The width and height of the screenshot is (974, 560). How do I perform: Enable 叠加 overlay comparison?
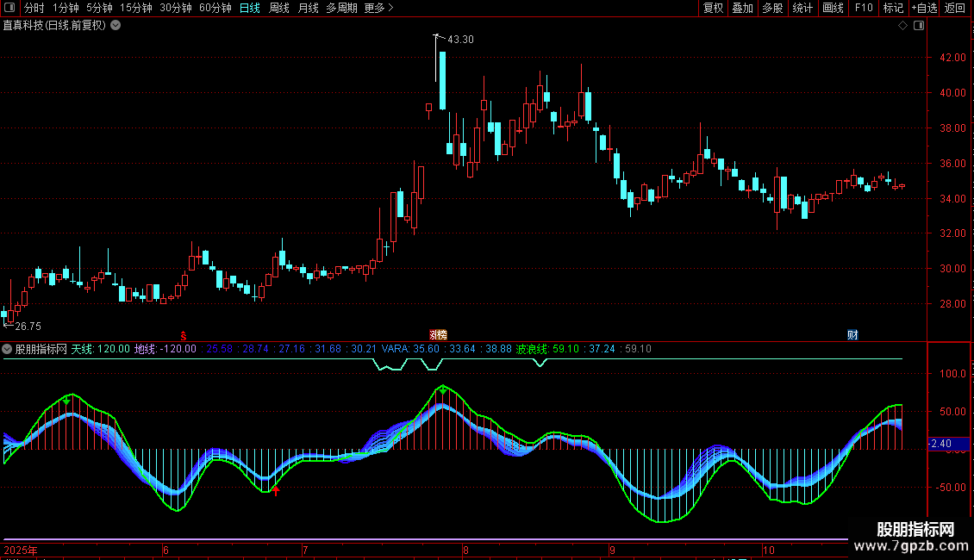point(742,8)
